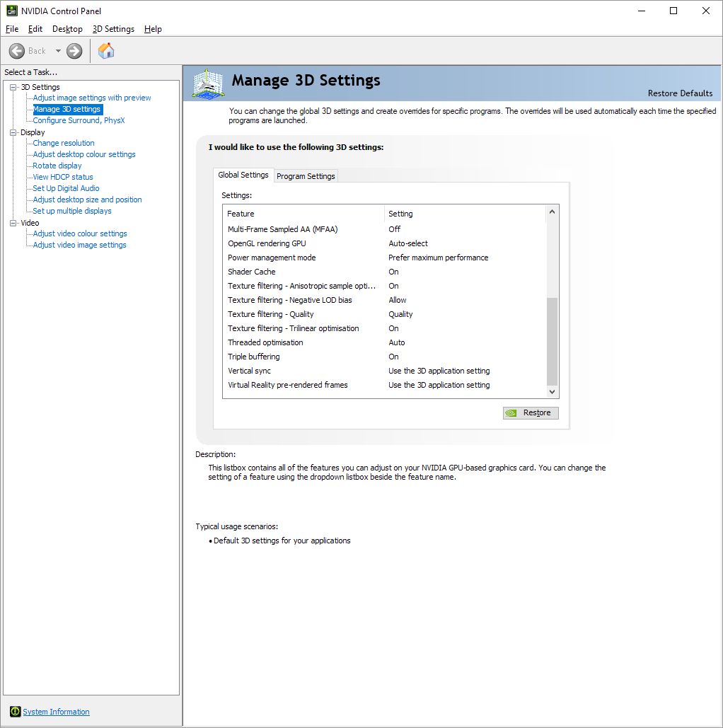The width and height of the screenshot is (723, 728).
Task: Click the Home icon in toolbar
Action: click(x=106, y=51)
